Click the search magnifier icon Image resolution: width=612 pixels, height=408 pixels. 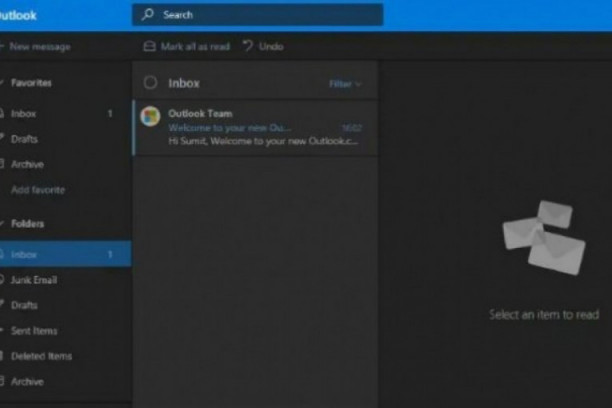148,15
